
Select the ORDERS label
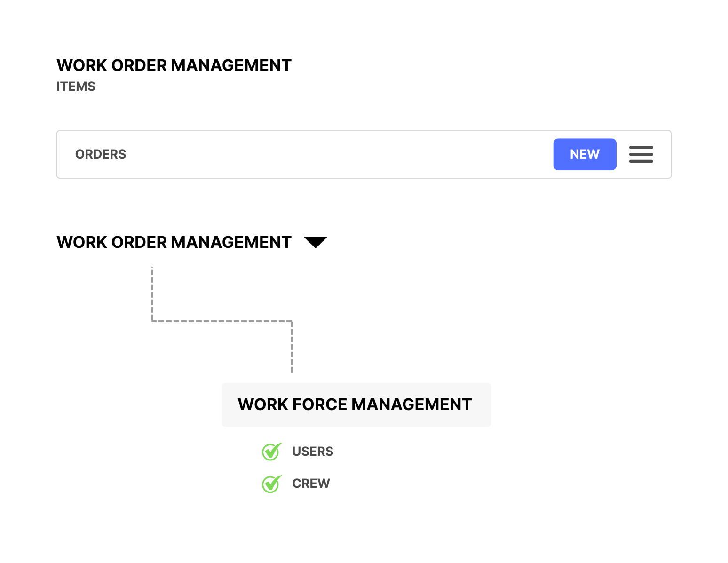point(101,154)
